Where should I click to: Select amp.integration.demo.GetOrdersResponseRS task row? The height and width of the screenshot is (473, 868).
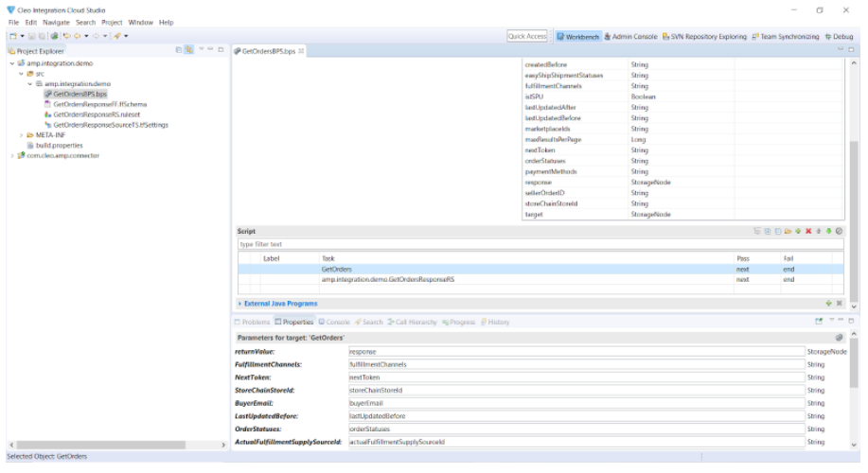[540, 280]
